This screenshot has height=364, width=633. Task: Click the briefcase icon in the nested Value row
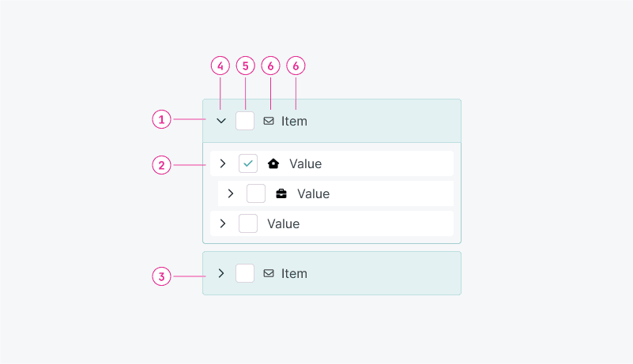point(281,193)
